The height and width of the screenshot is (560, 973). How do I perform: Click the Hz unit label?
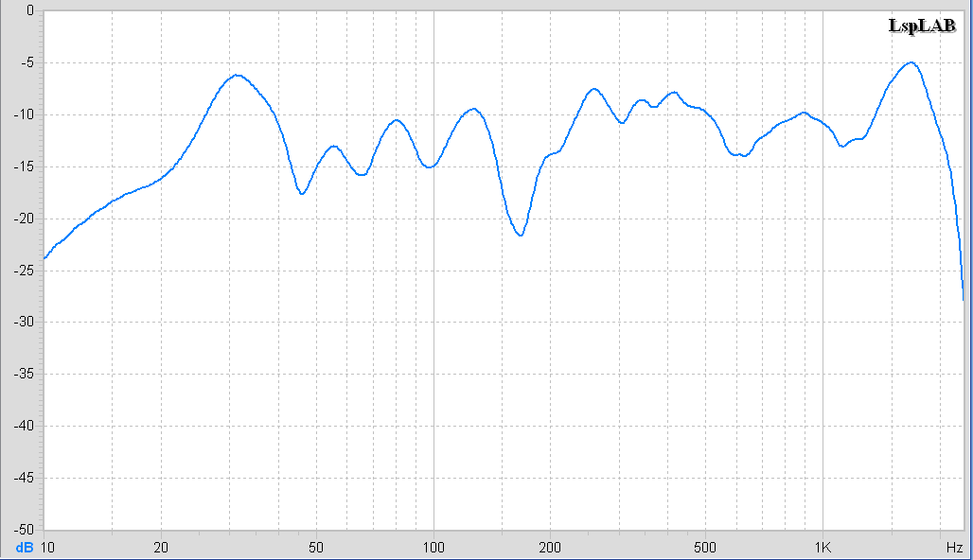(954, 548)
